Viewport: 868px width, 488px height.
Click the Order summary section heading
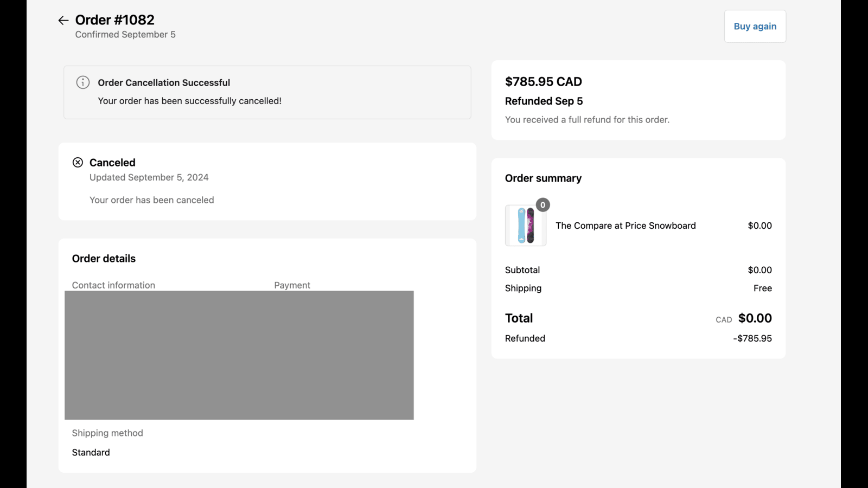[543, 178]
